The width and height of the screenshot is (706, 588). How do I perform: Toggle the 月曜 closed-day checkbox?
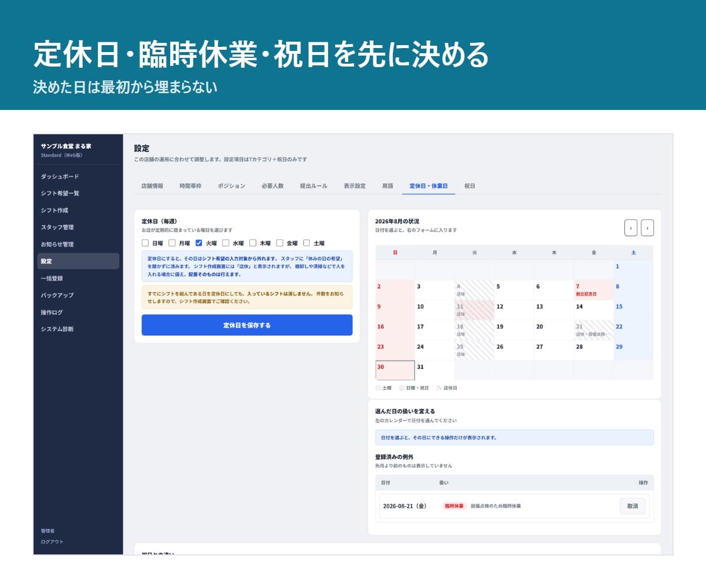[x=172, y=243]
